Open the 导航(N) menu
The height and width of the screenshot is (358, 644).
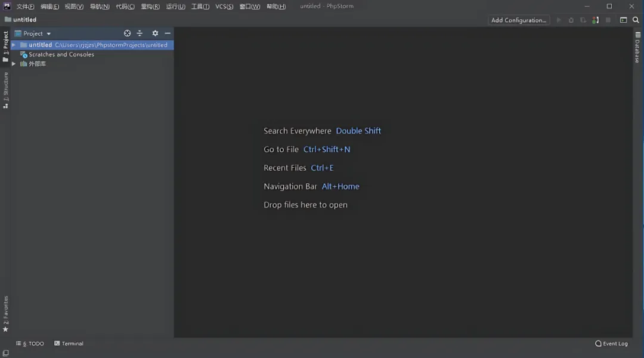click(100, 6)
